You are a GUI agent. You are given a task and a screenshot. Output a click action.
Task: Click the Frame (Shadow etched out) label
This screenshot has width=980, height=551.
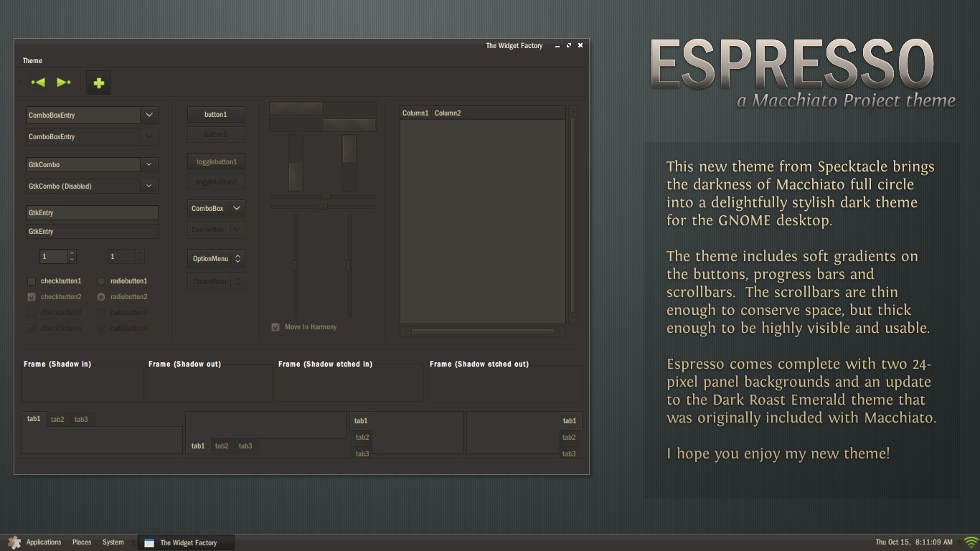pos(479,364)
